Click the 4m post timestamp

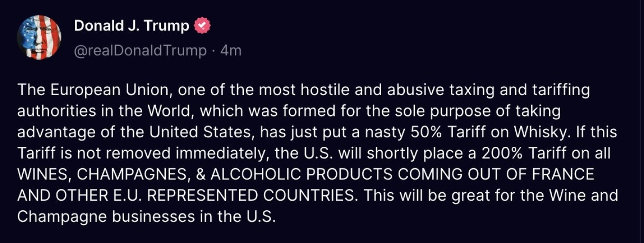[231, 50]
